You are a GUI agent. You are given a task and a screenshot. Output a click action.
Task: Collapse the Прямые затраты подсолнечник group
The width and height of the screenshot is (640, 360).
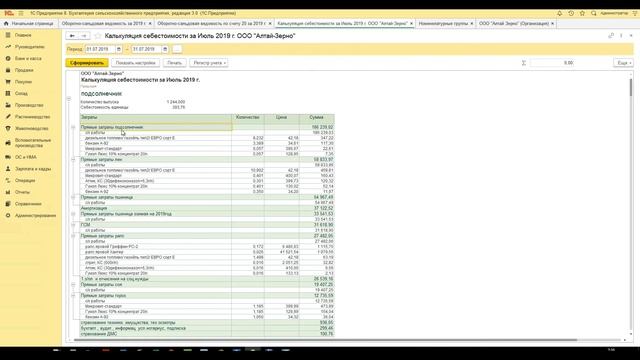pyautogui.click(x=73, y=127)
